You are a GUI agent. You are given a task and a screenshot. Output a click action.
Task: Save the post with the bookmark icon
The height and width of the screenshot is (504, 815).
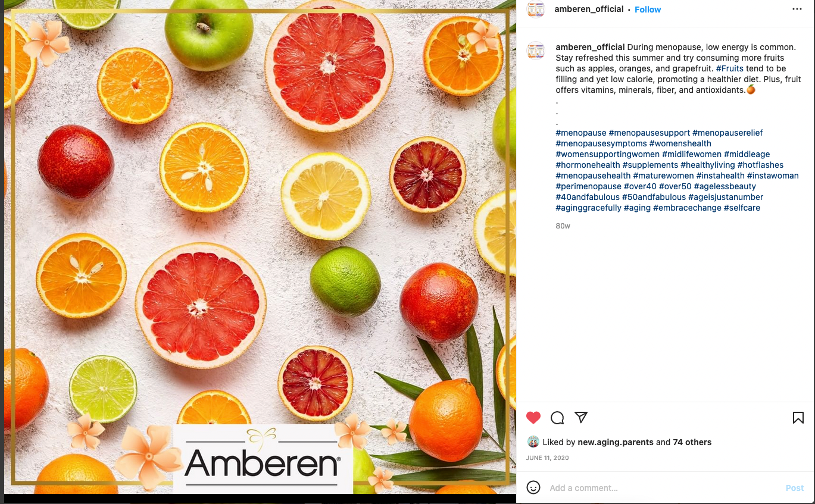798,418
